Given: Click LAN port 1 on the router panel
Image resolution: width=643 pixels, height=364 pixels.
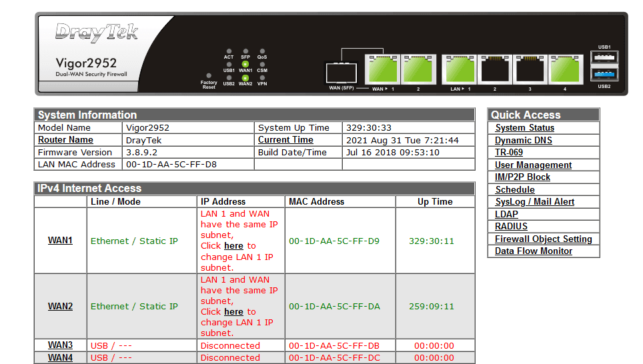Looking at the screenshot, I should tap(460, 69).
